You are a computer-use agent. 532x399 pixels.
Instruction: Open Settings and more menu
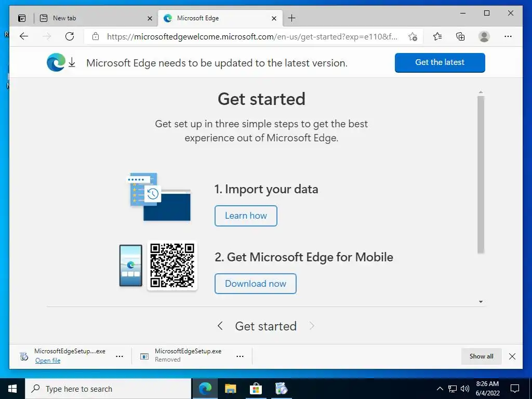point(508,36)
